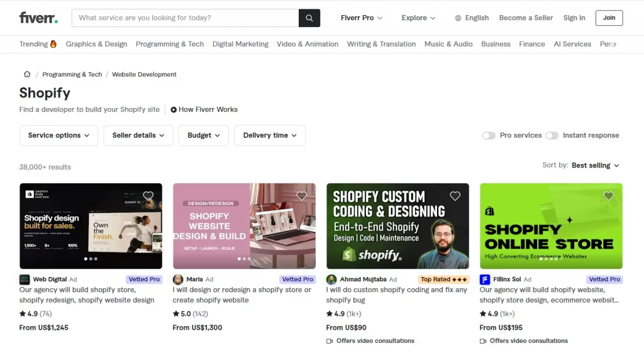Open Web Digital gig thumbnail
This screenshot has height=358, width=644.
pos(91,226)
